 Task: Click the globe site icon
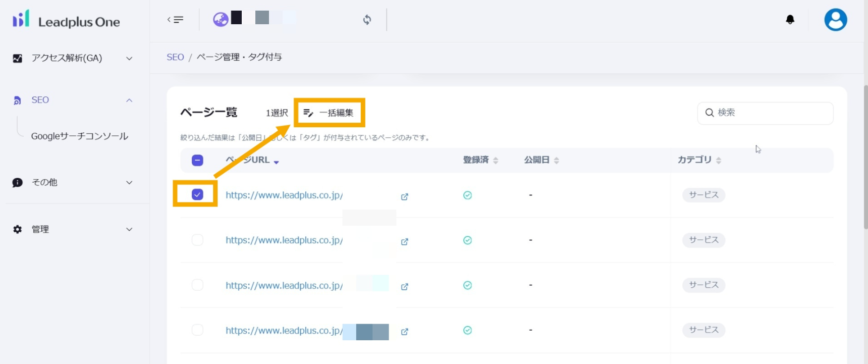tap(221, 20)
